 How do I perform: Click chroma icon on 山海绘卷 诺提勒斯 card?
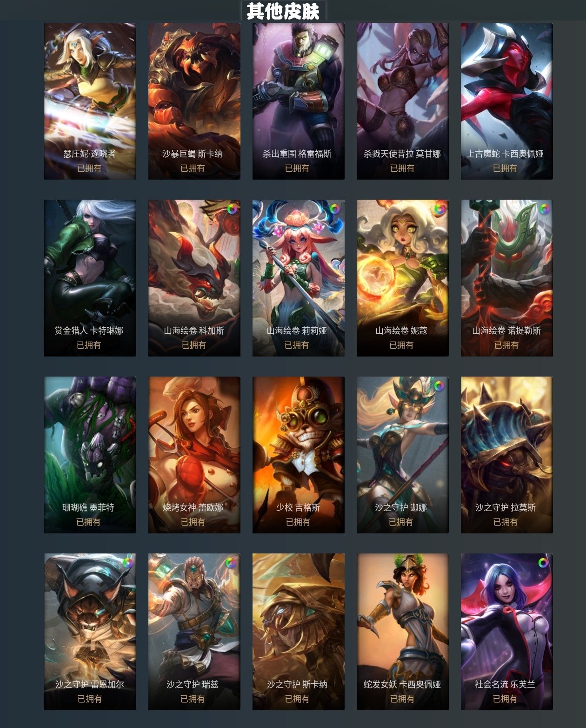tap(543, 209)
